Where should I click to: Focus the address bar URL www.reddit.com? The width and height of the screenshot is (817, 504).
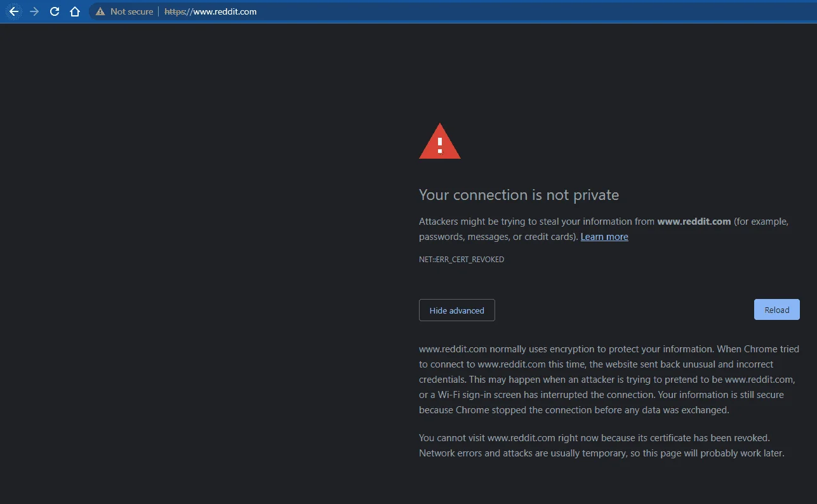click(x=211, y=11)
